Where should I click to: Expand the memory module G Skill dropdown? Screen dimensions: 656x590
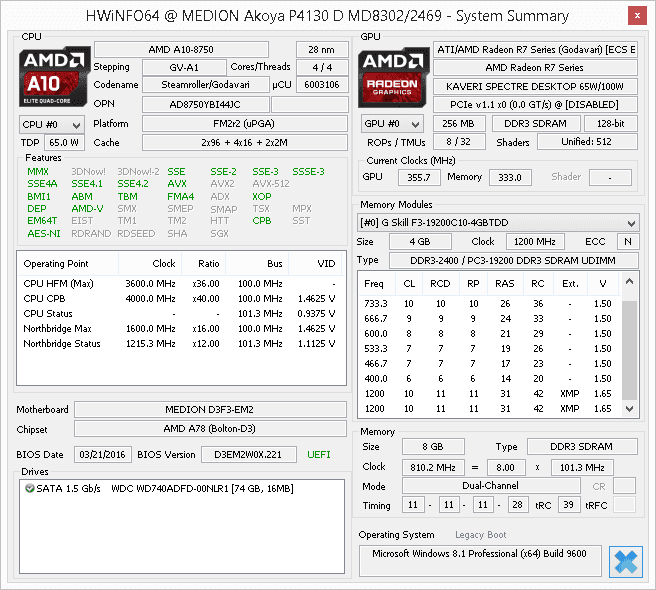click(497, 223)
